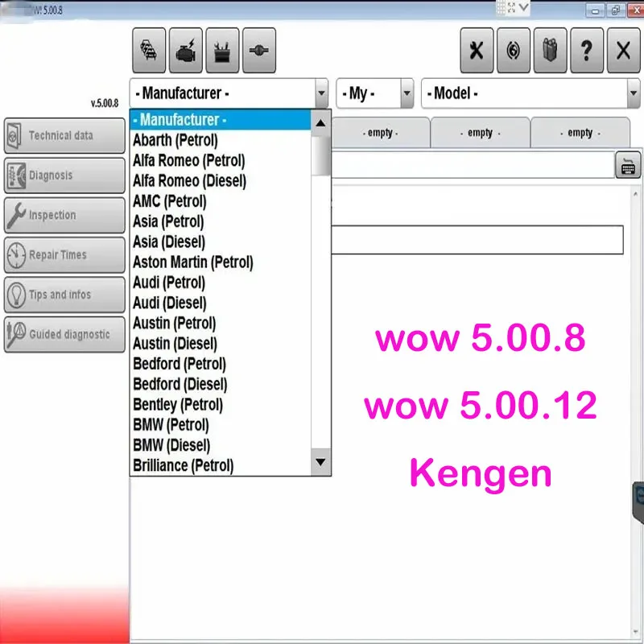
Task: Select the first empty tab
Action: pyautogui.click(x=380, y=133)
